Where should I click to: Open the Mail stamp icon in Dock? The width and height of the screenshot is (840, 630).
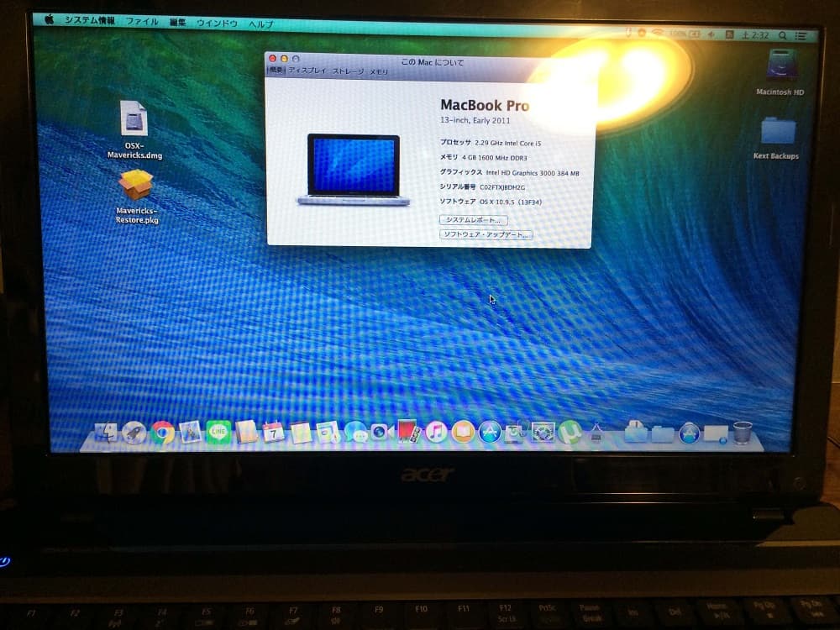[190, 432]
